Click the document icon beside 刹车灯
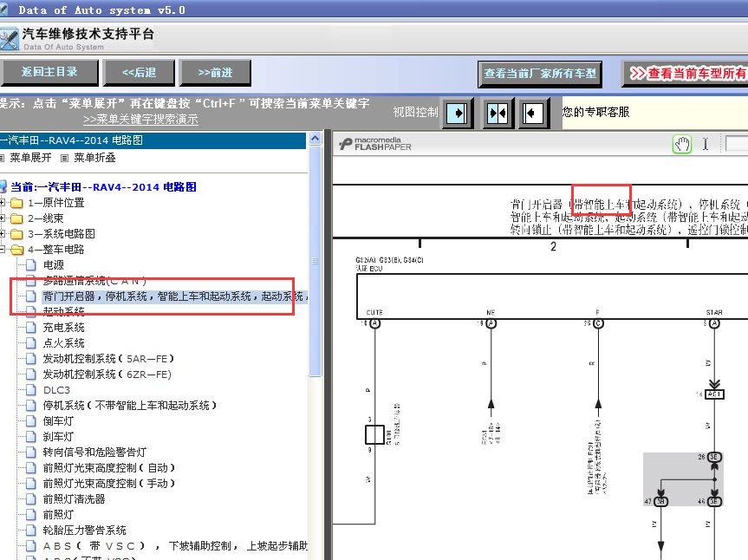The image size is (748, 560). coord(30,437)
